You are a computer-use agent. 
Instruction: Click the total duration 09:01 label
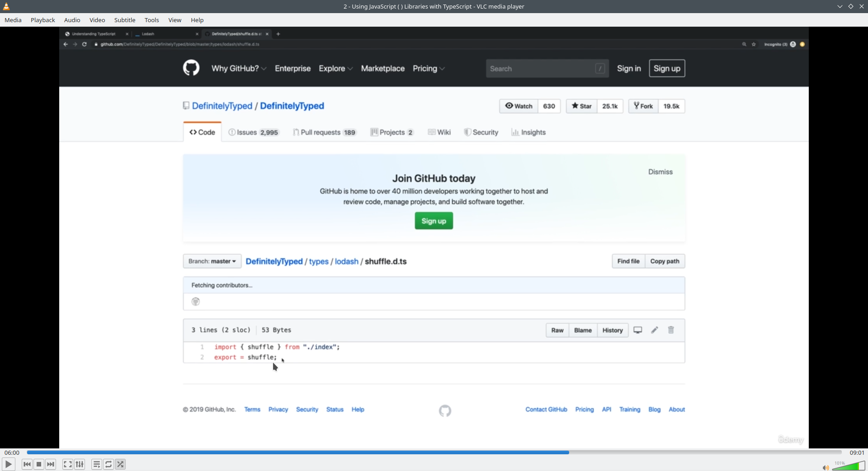point(857,452)
